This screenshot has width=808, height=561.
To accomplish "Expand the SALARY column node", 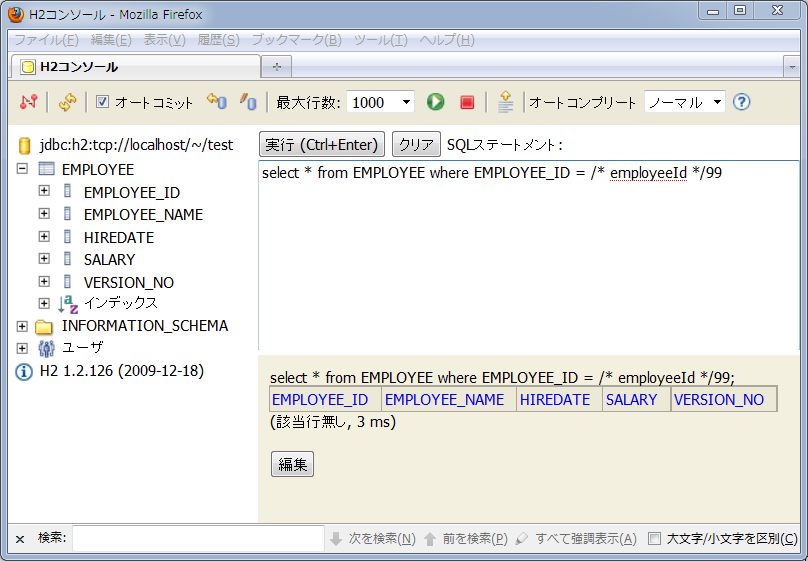I will (44, 260).
